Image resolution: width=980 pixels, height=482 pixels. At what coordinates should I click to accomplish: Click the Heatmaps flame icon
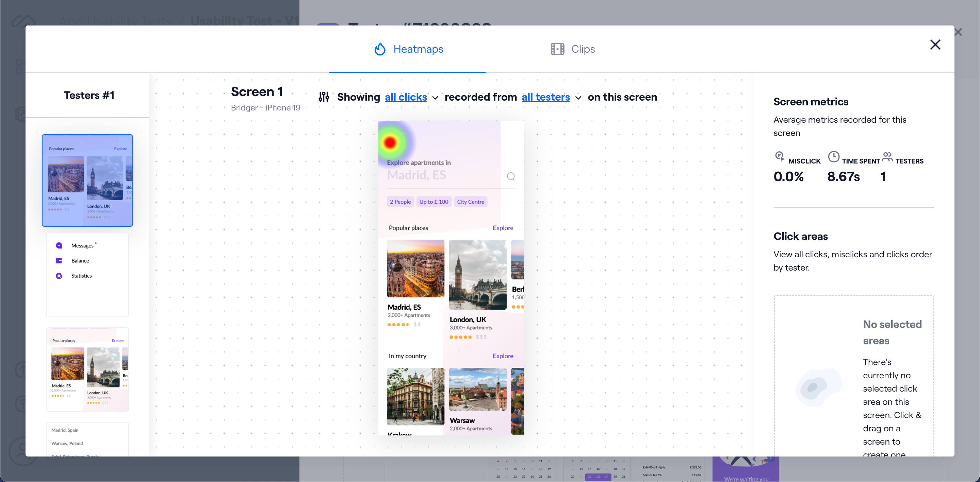(x=380, y=49)
